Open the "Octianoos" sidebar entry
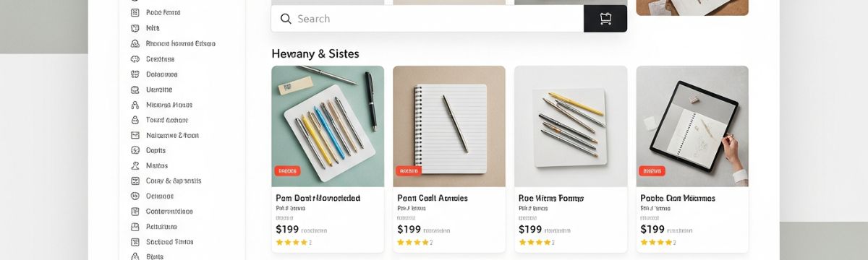Image resolution: width=868 pixels, height=260 pixels. (x=159, y=196)
